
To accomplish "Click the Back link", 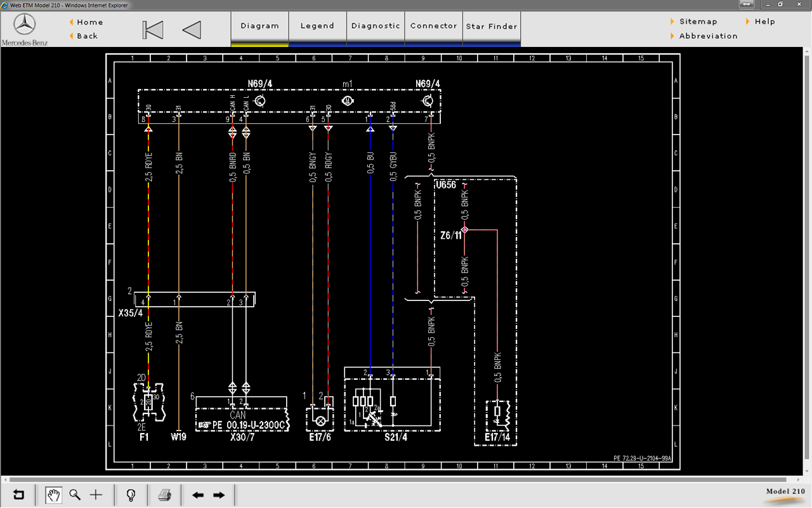I will coord(88,36).
